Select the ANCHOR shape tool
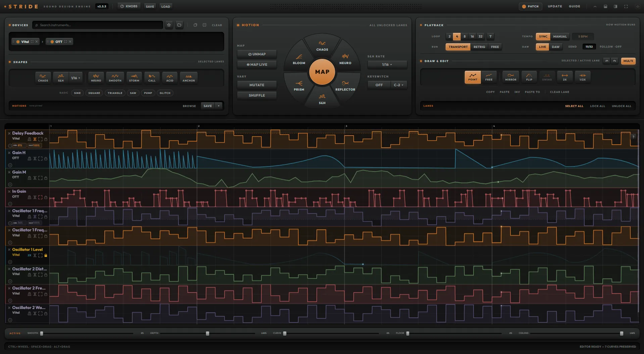The image size is (644, 354). pyautogui.click(x=189, y=78)
